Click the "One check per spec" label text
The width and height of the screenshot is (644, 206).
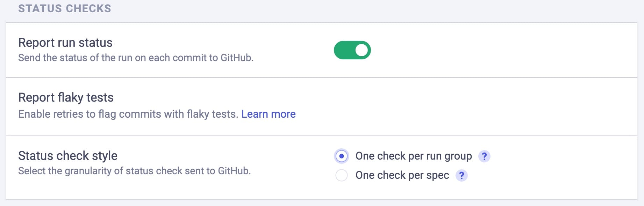402,175
